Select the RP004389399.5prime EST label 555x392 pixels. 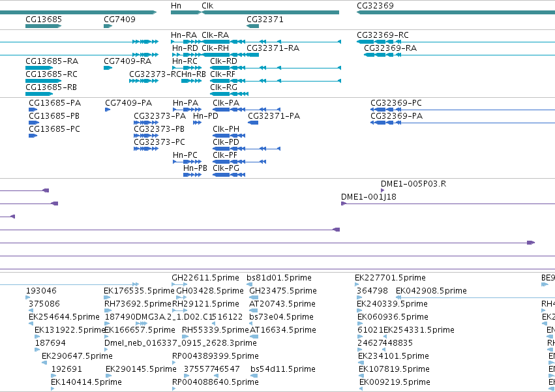pos(215,357)
